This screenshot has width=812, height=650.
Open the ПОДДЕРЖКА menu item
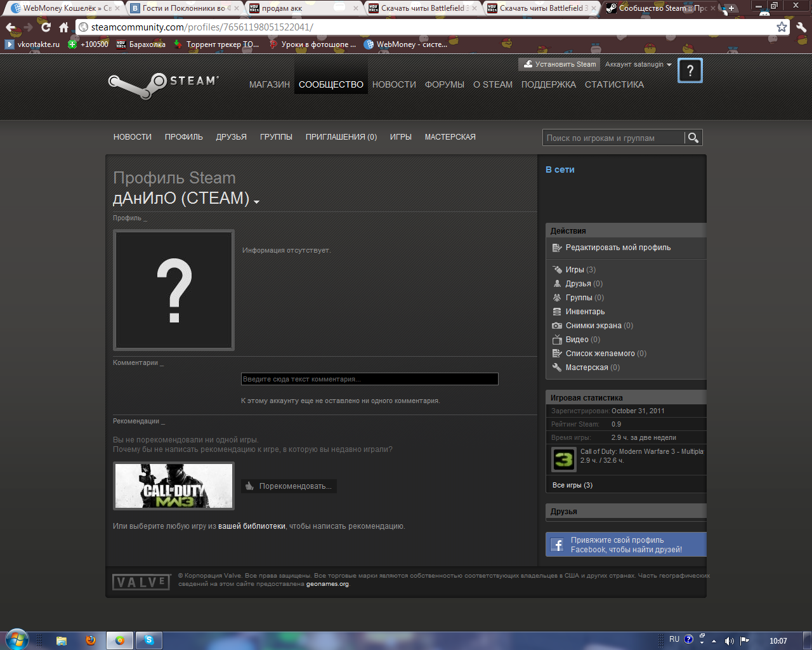tap(549, 84)
